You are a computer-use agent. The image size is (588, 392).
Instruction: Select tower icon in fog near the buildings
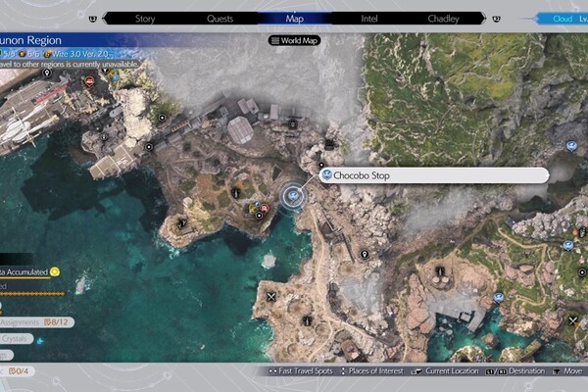pos(292,123)
